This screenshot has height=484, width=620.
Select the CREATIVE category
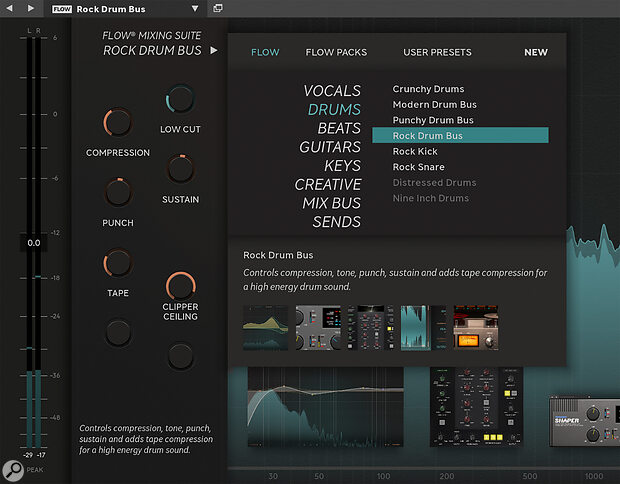pyautogui.click(x=328, y=184)
